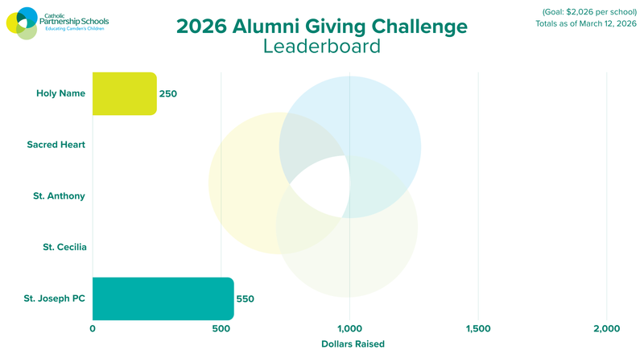Select the St. Joseph PC school label
644x362 pixels.
[55, 298]
